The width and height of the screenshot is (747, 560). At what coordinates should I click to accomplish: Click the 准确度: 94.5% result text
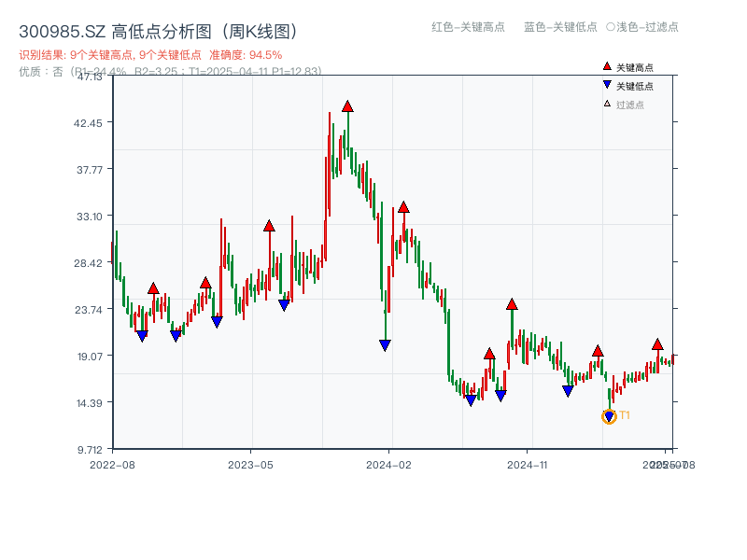click(245, 54)
